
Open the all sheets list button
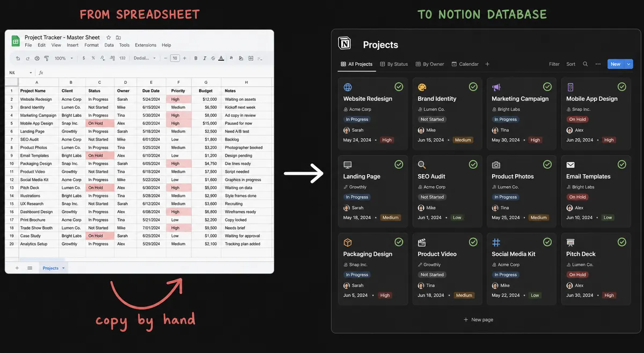coord(30,268)
